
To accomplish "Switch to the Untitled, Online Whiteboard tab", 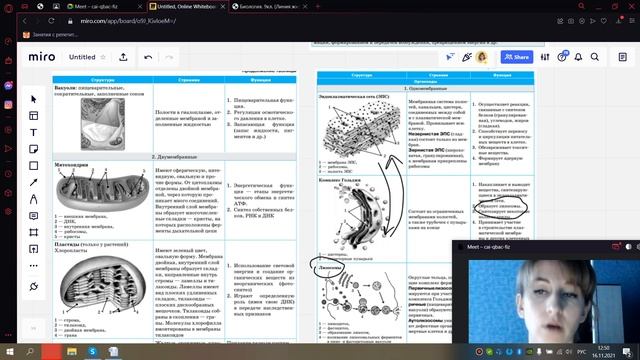I will pyautogui.click(x=187, y=7).
